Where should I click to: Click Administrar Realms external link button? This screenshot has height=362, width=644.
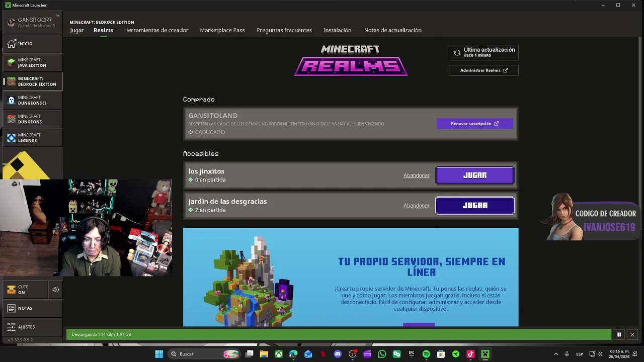click(484, 70)
